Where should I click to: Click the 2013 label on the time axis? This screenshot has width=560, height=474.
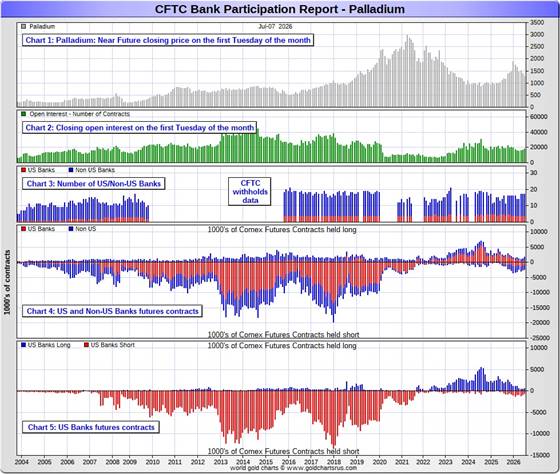[x=220, y=462]
